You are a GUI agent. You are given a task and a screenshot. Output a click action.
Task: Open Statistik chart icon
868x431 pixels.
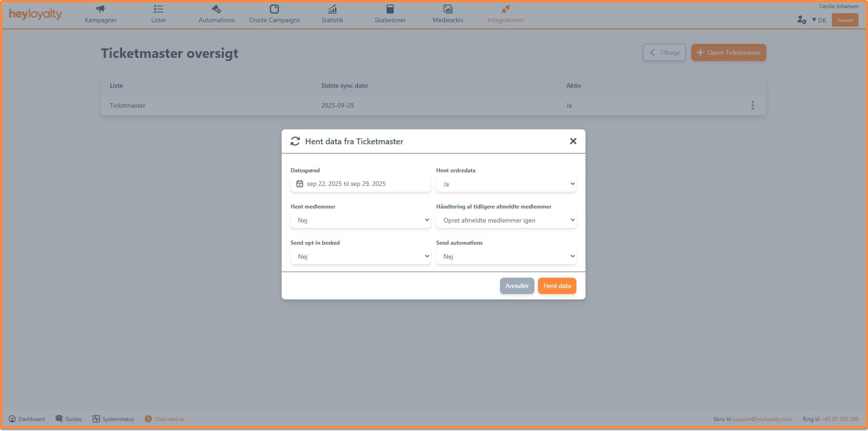click(332, 9)
